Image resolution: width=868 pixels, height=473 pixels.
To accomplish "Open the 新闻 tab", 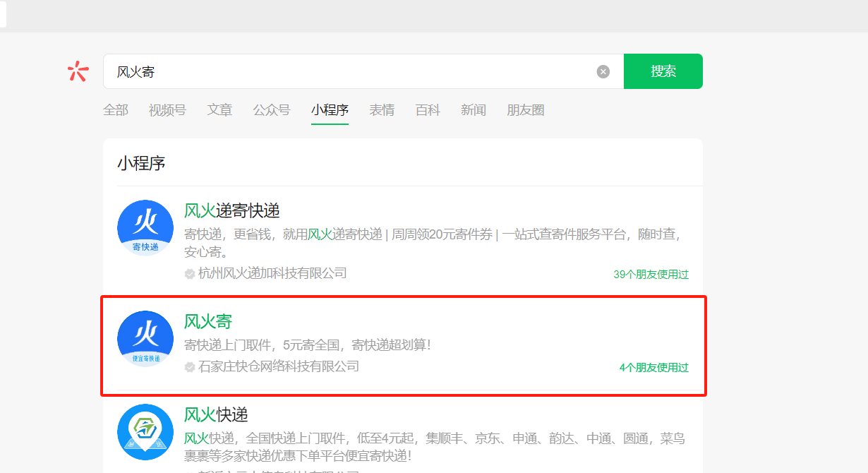I will coord(474,110).
